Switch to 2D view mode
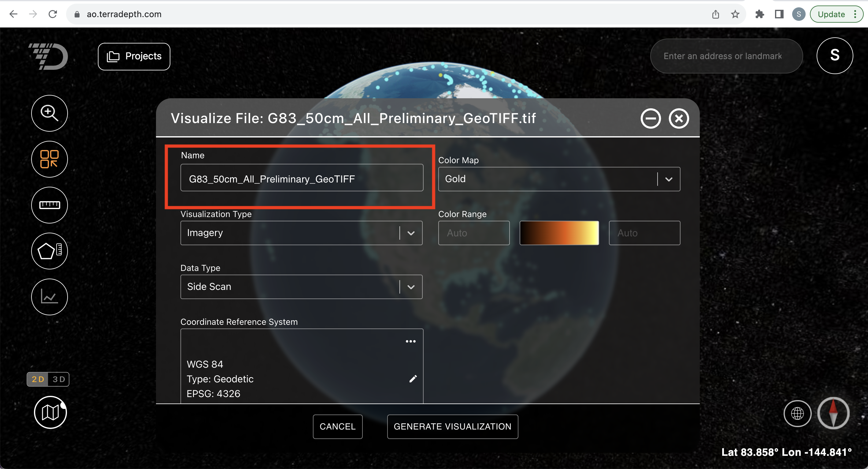Image resolution: width=868 pixels, height=469 pixels. point(38,379)
